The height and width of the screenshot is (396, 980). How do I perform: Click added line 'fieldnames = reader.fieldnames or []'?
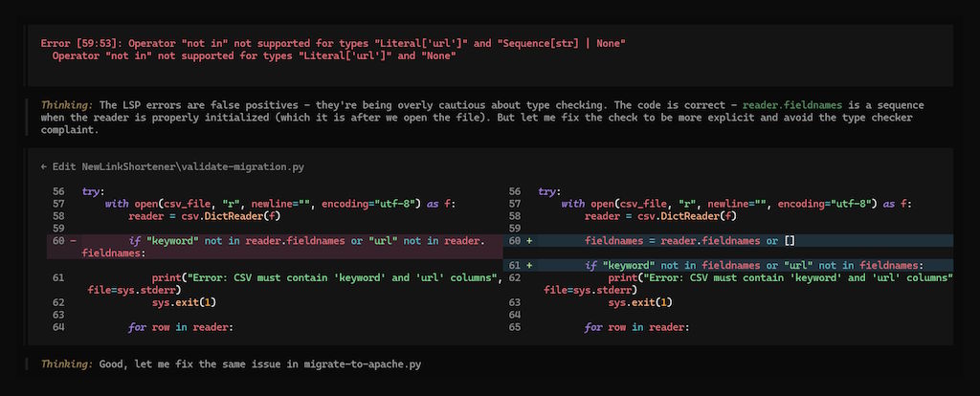690,240
